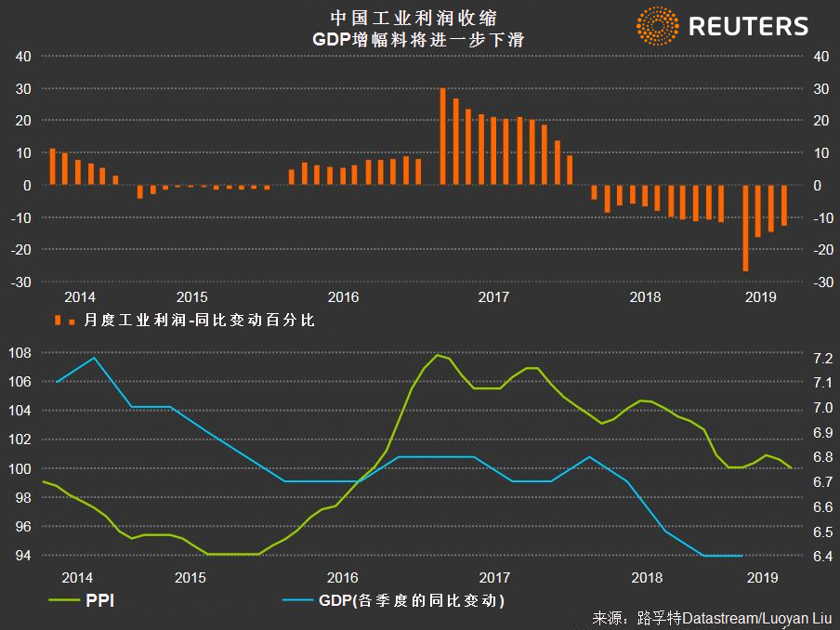
Task: Click the 2017 label under the line chart
Action: (x=494, y=578)
